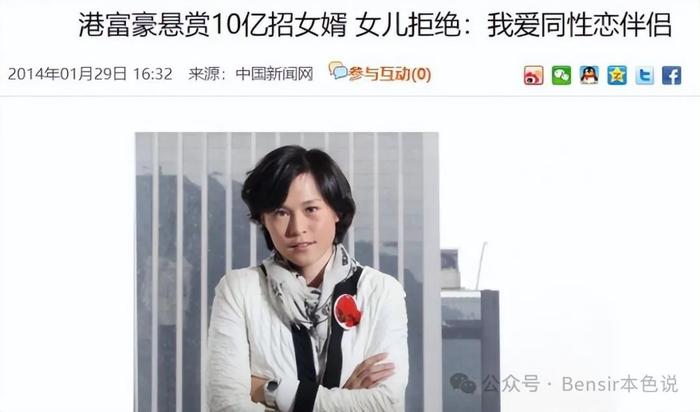The width and height of the screenshot is (700, 412).
Task: Share the article to Sina Weibo
Action: coord(533,75)
